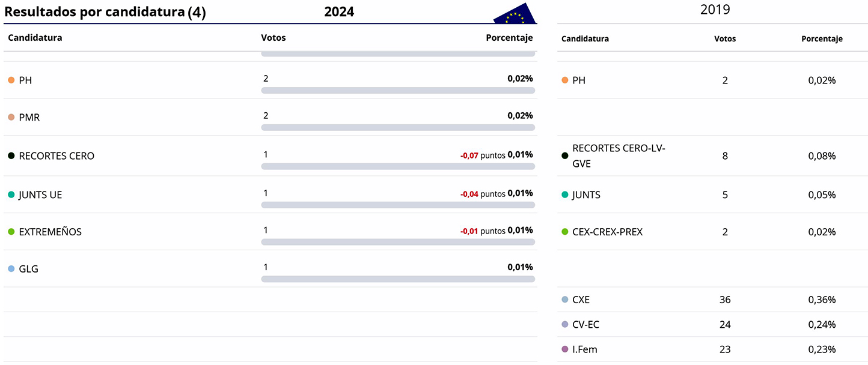Click the 2024 Votos column header
The height and width of the screenshot is (365, 868).
pos(274,38)
